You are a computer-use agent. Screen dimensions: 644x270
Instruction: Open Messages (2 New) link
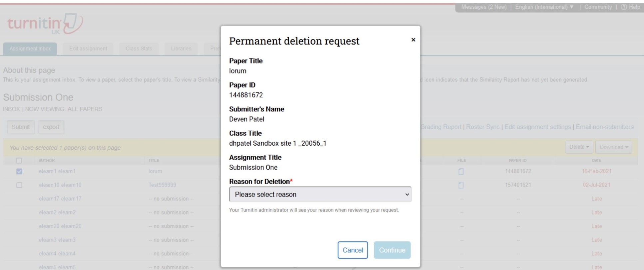coord(483,7)
